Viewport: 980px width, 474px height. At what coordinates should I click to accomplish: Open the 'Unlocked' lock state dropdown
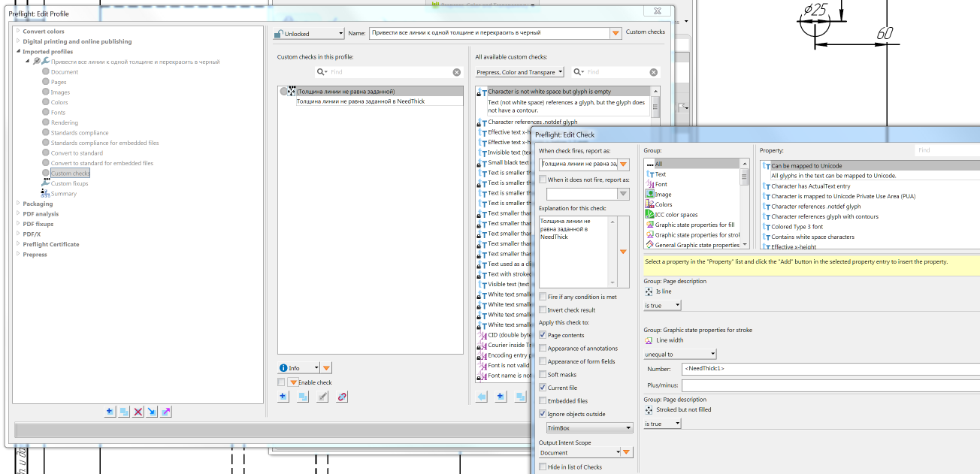pos(308,34)
